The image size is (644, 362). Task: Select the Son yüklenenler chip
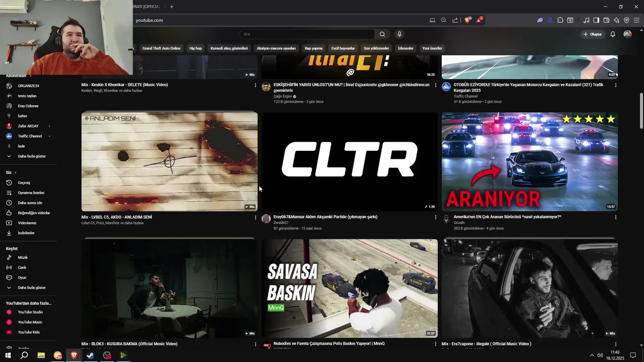click(x=376, y=48)
